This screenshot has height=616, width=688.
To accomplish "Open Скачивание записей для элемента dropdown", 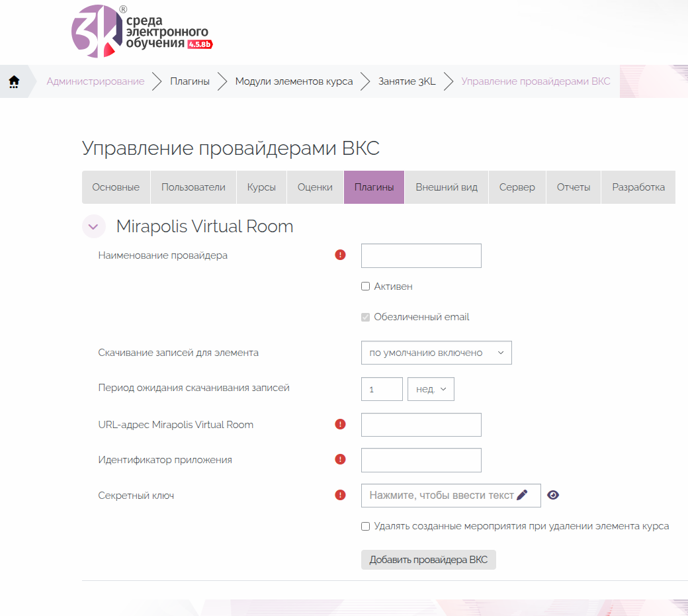I will tap(436, 353).
